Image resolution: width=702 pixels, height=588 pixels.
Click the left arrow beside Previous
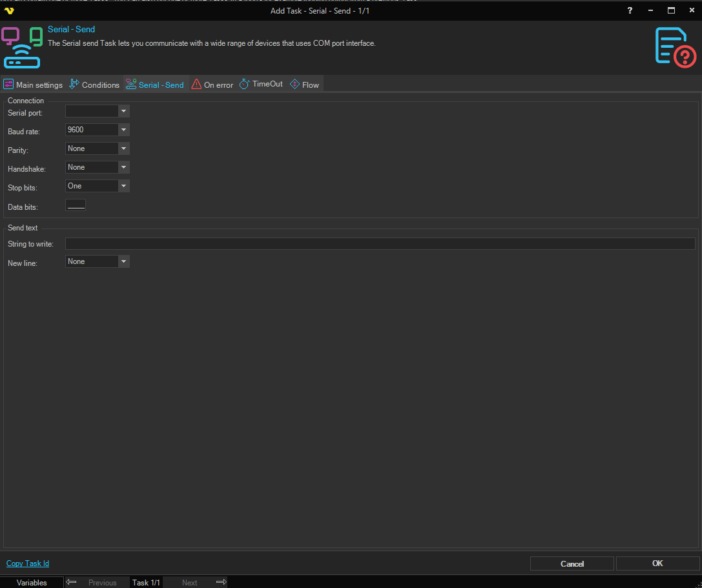pyautogui.click(x=72, y=582)
